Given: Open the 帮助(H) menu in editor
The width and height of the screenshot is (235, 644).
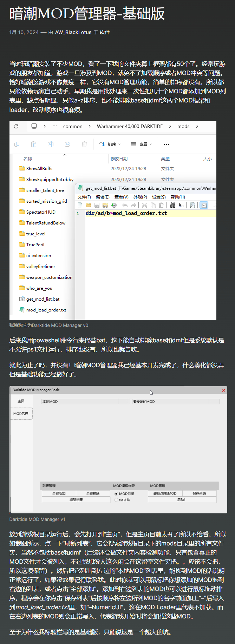Looking at the screenshot, I should [178, 197].
